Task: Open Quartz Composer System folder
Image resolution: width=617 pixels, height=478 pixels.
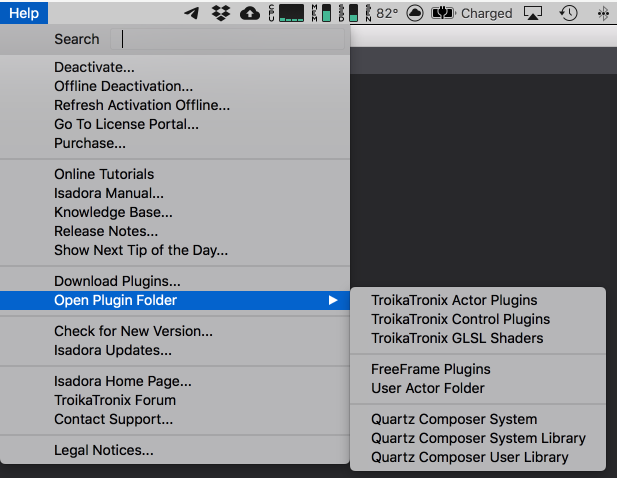Action: click(478, 419)
